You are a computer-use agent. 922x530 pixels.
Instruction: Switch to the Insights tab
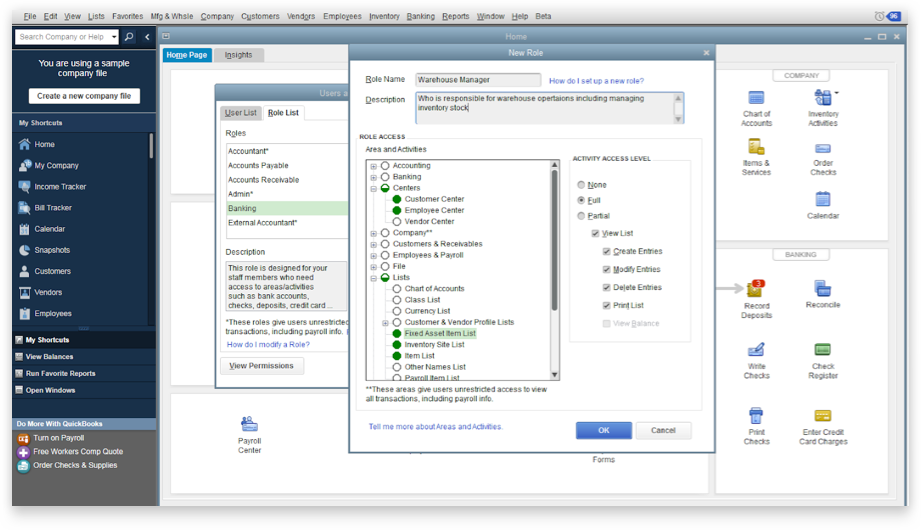coord(238,55)
